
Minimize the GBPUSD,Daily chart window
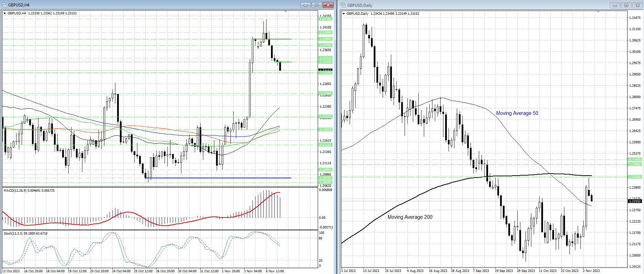tap(615, 5)
